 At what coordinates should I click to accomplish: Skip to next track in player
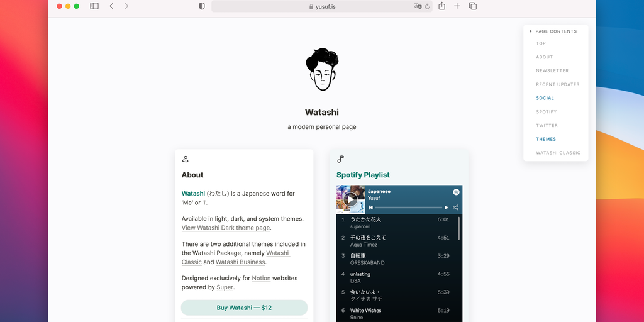447,208
